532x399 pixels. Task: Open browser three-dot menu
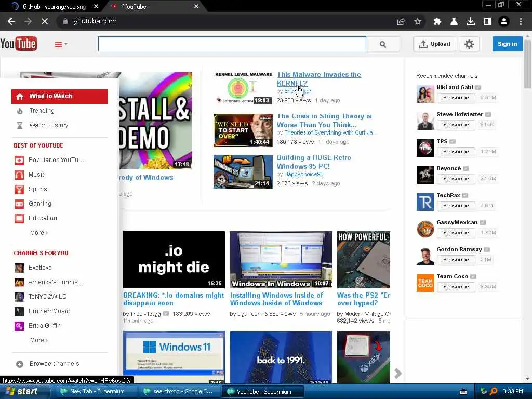521,21
